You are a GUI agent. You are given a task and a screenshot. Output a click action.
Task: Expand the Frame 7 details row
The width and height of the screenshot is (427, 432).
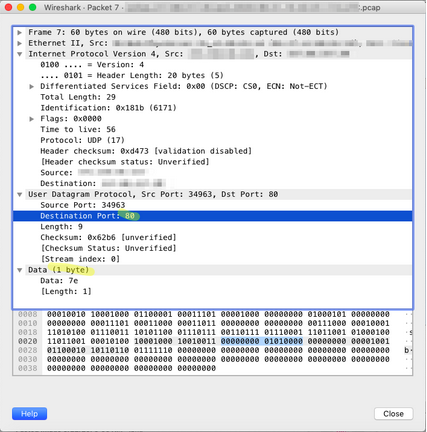click(20, 32)
